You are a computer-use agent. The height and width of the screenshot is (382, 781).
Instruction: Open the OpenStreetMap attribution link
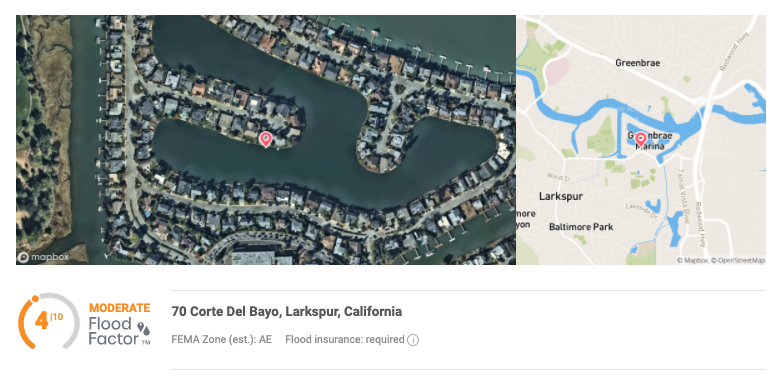[x=738, y=260]
